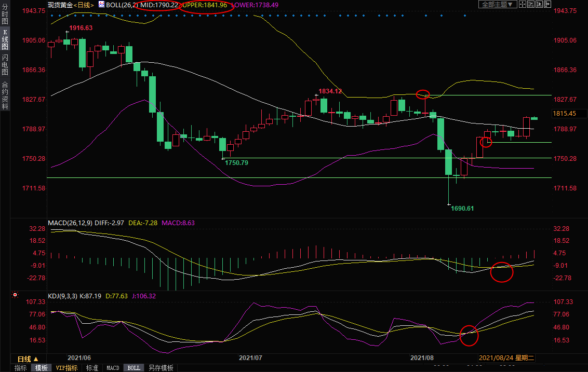Click the rightmost export arrow icon
The width and height of the screenshot is (588, 372).
point(547,4)
